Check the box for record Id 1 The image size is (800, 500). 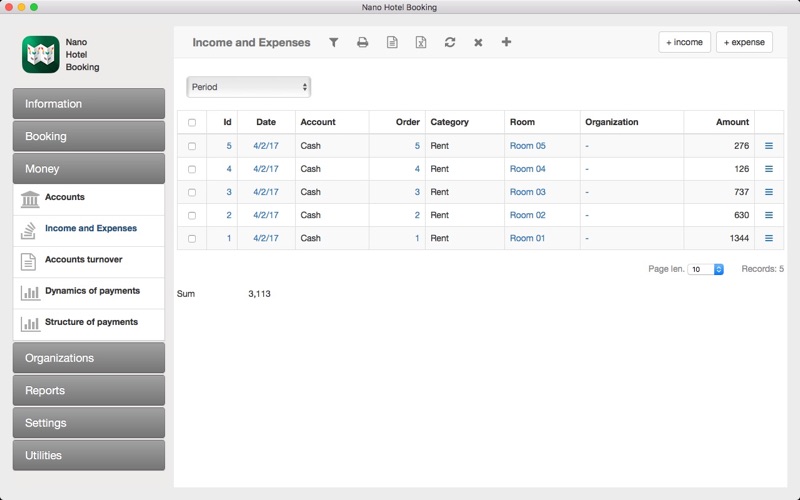click(192, 239)
